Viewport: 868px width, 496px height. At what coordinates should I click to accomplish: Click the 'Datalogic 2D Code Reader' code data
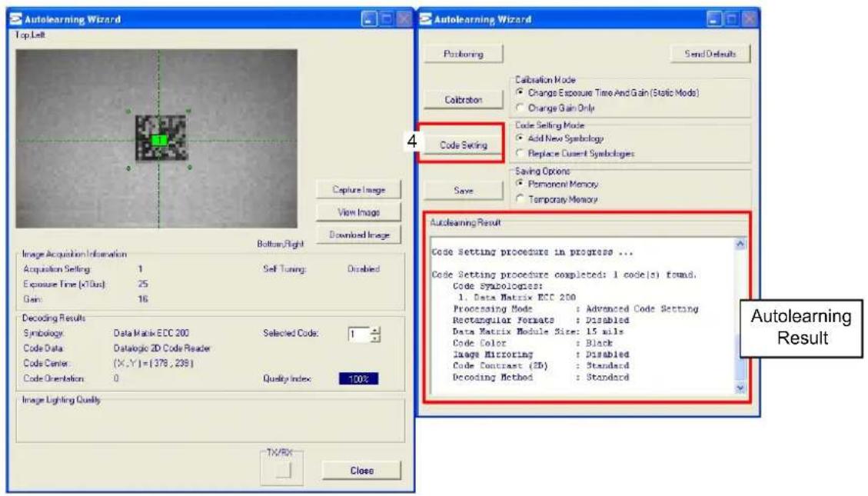point(161,348)
